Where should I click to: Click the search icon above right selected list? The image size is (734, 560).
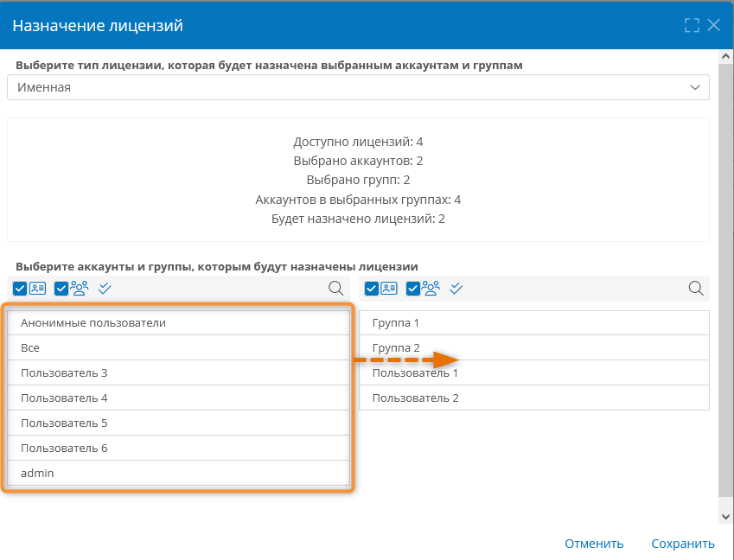tap(696, 288)
